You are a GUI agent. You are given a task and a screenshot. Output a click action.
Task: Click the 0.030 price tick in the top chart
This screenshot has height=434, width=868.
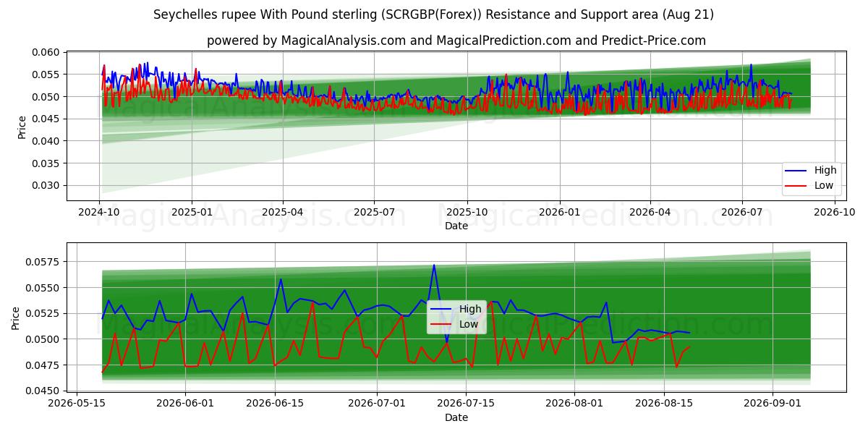tap(46, 185)
